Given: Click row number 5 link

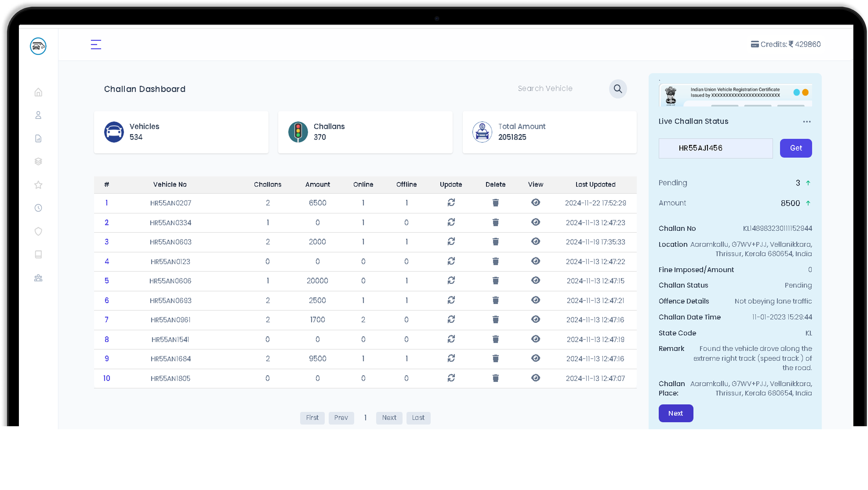Looking at the screenshot, I should (107, 281).
